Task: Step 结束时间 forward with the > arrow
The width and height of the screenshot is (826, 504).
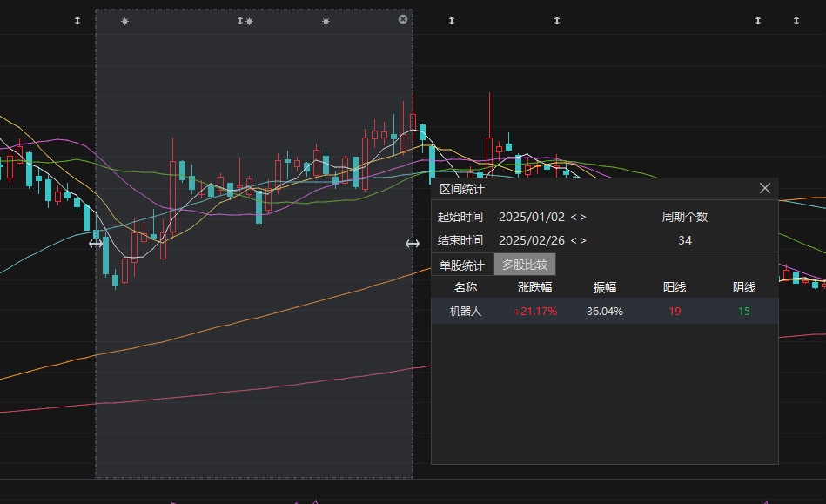Action: (583, 240)
